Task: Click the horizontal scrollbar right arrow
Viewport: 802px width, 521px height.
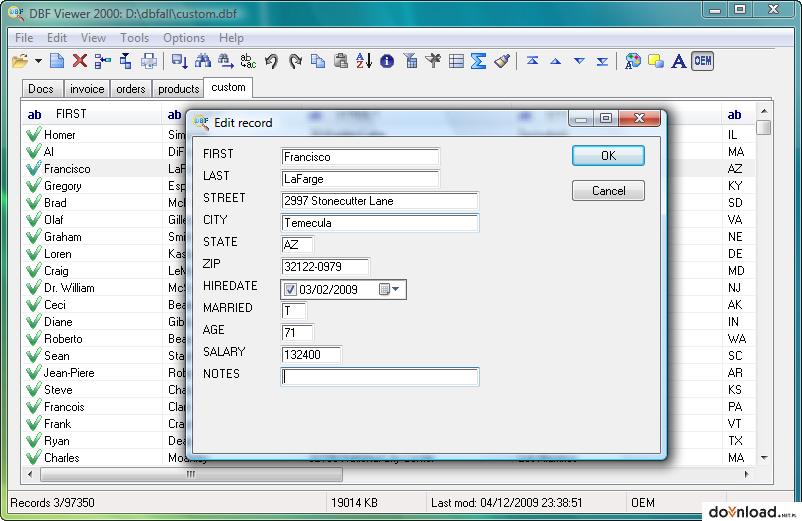Action: (x=746, y=474)
